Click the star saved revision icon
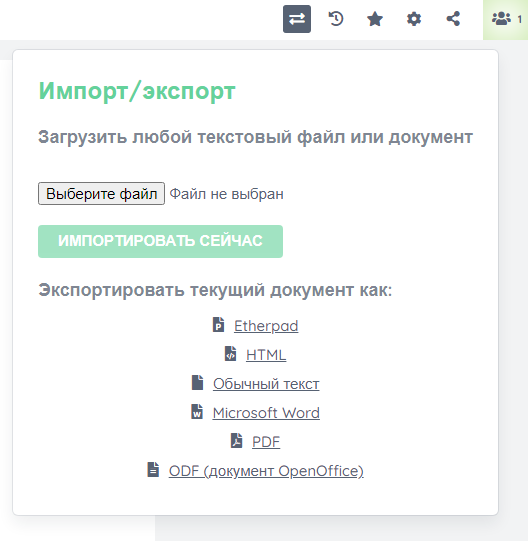Viewport: 528px width, 541px height. 375,19
